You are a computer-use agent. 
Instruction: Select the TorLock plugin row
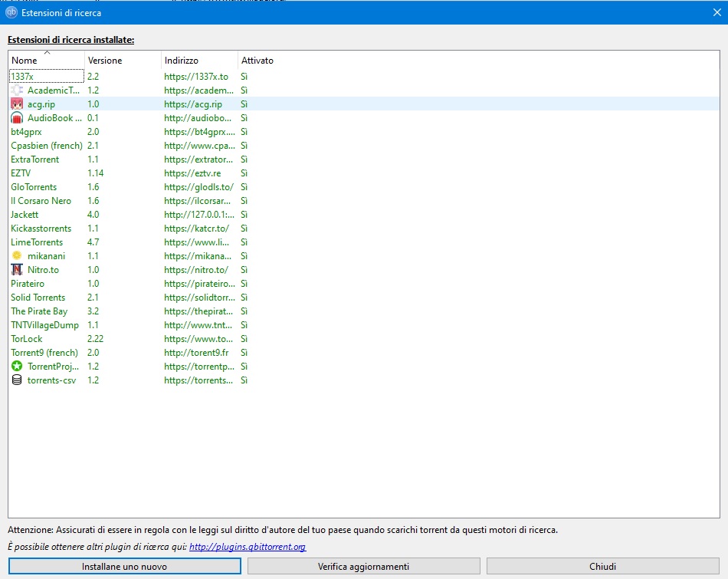pyautogui.click(x=363, y=339)
